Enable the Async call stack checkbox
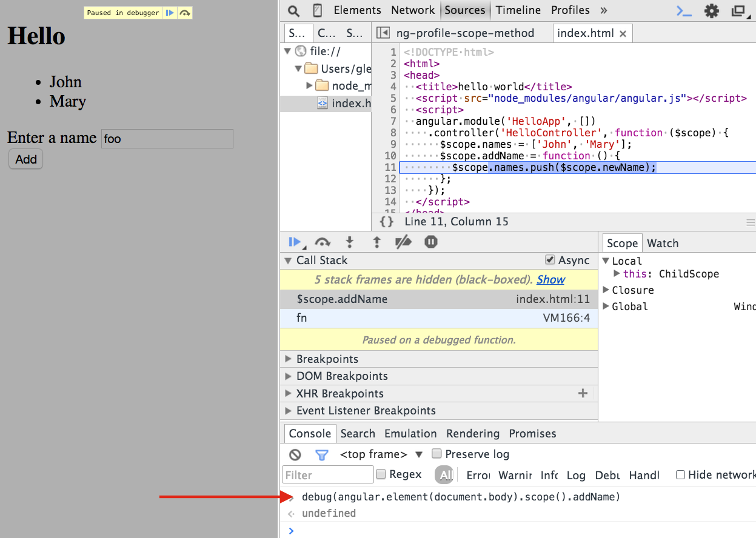 [550, 260]
